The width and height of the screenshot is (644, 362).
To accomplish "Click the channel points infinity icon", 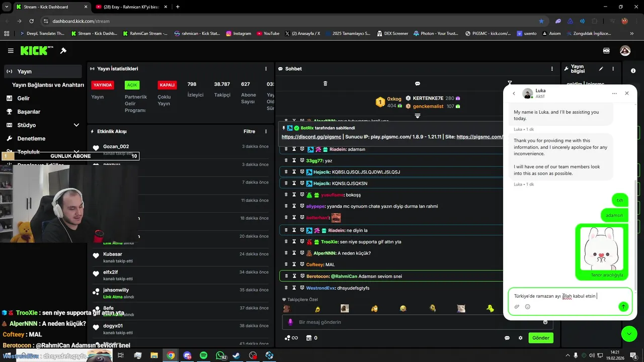I will pos(291,338).
